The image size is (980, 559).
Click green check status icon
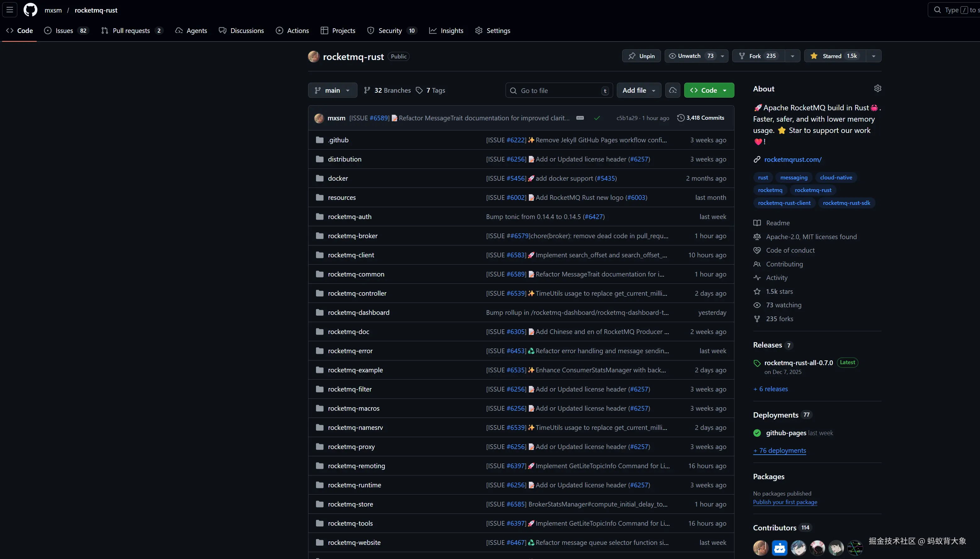597,118
